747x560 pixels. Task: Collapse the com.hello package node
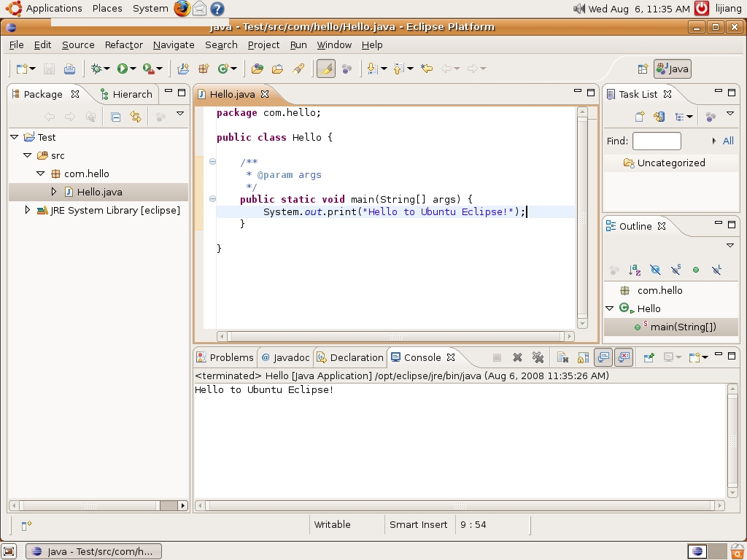pos(41,174)
